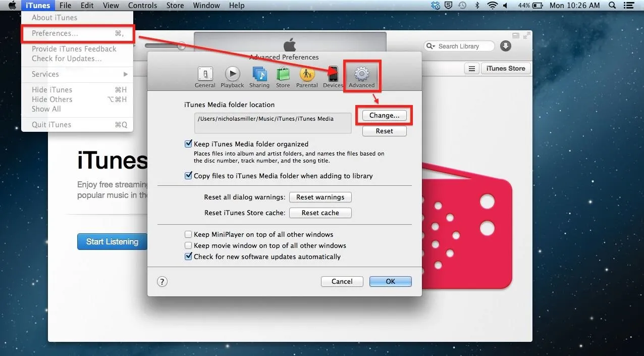Click the list view icon beside iTunes Store
The height and width of the screenshot is (356, 644).
pyautogui.click(x=472, y=69)
